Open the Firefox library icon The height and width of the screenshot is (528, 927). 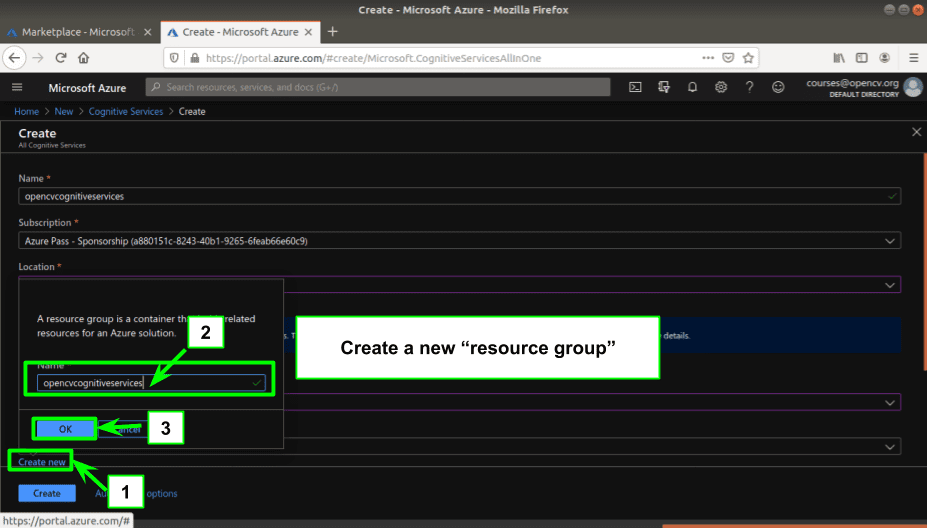(x=839, y=58)
